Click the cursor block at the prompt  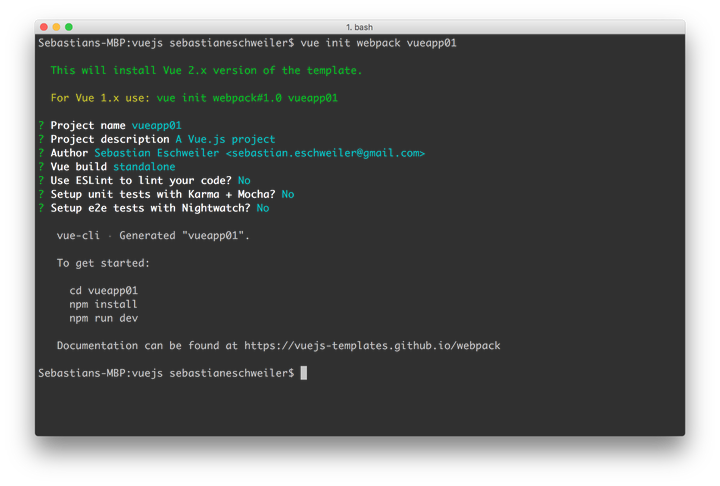303,373
